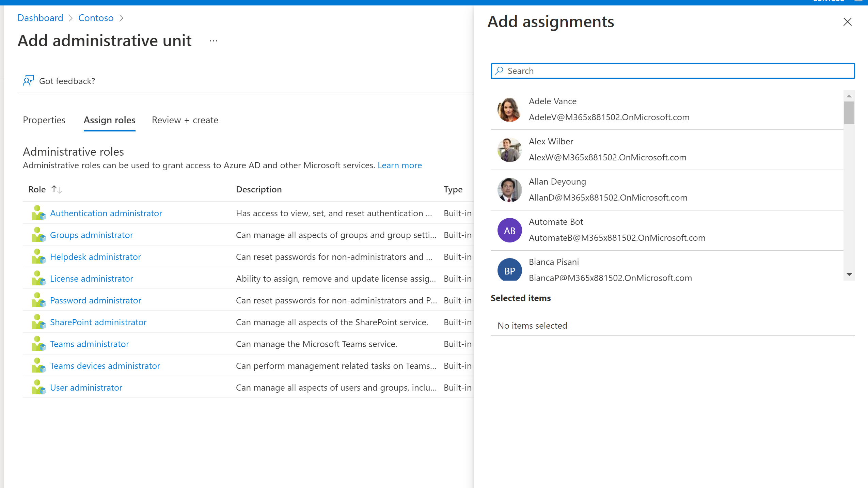This screenshot has width=868, height=488.
Task: Click Adele Vance's profile photo
Action: [509, 110]
